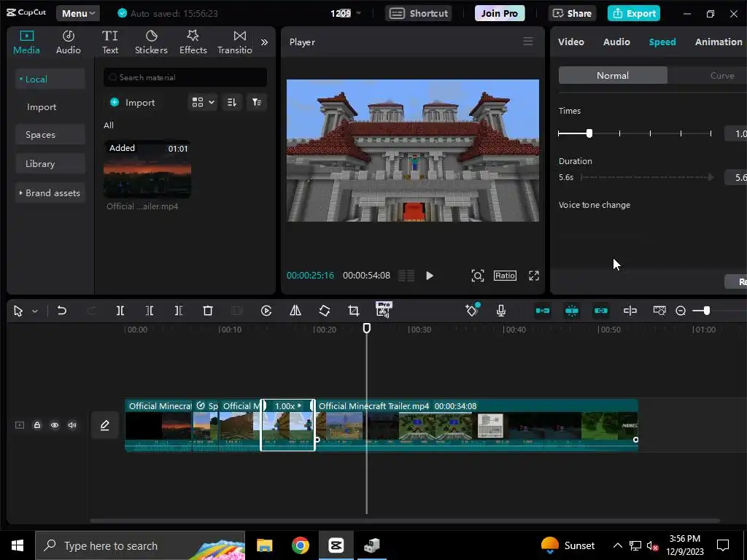Expand more panel tabs with double chevron
Viewport: 747px width, 560px height.
tap(264, 42)
